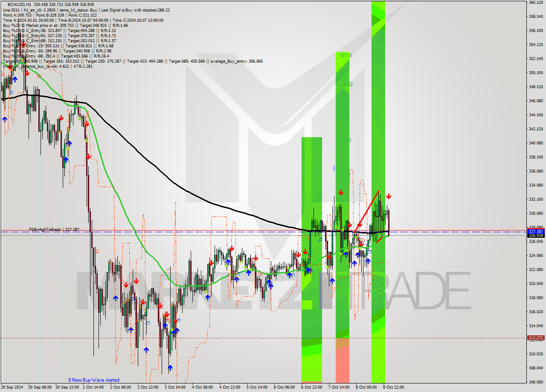Click the '1 Oct 14:00' time axis label
The width and height of the screenshot is (546, 392).
pos(93,387)
